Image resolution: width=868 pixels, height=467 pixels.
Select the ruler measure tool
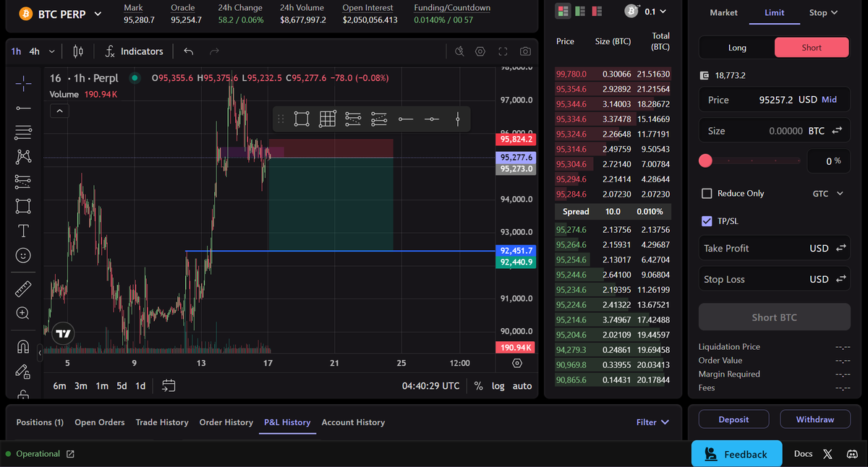pyautogui.click(x=23, y=289)
